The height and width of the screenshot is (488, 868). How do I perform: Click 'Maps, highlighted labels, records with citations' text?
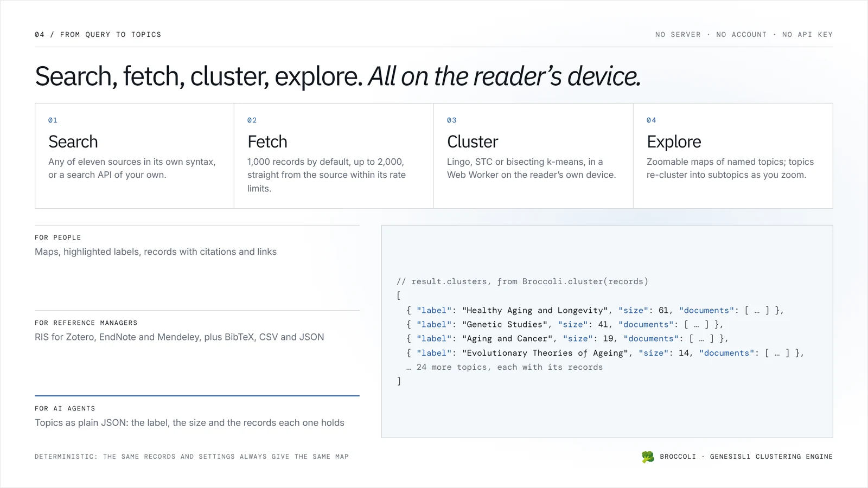156,252
